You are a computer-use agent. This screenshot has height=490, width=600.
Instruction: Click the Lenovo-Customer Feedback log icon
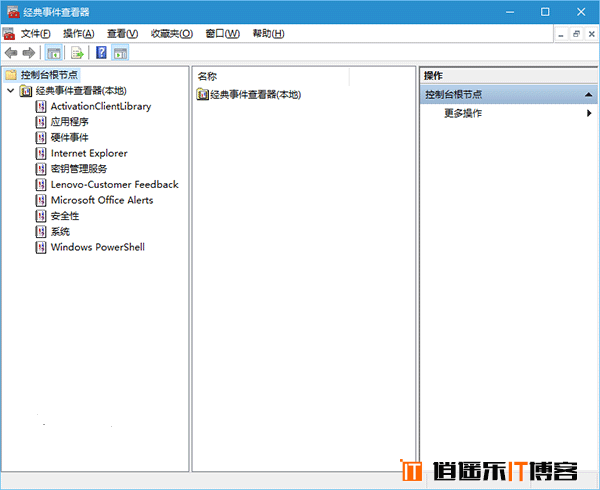tap(41, 185)
